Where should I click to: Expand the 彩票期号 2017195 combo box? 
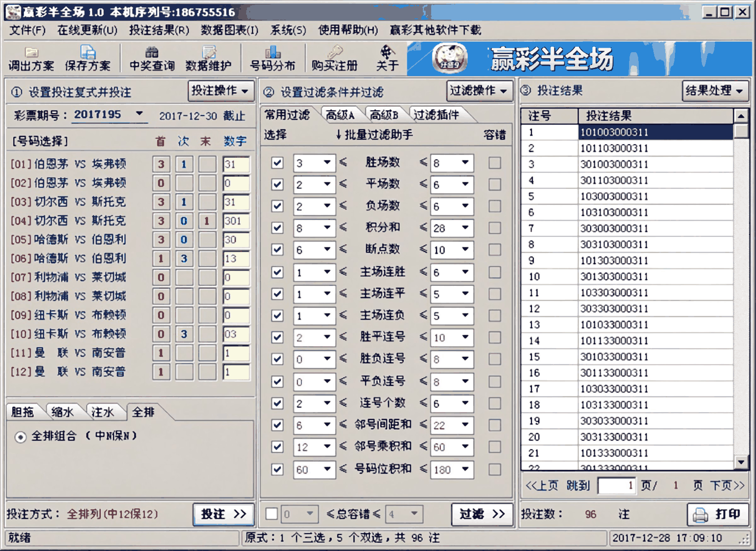(140, 114)
